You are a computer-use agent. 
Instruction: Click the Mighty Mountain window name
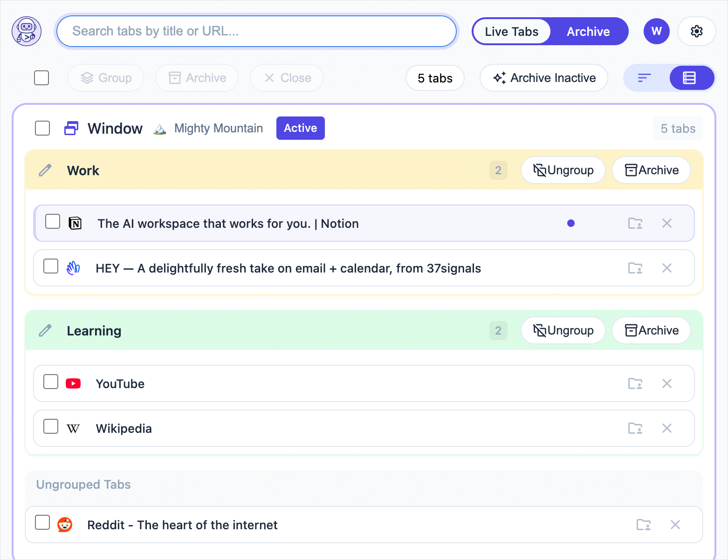pyautogui.click(x=219, y=129)
